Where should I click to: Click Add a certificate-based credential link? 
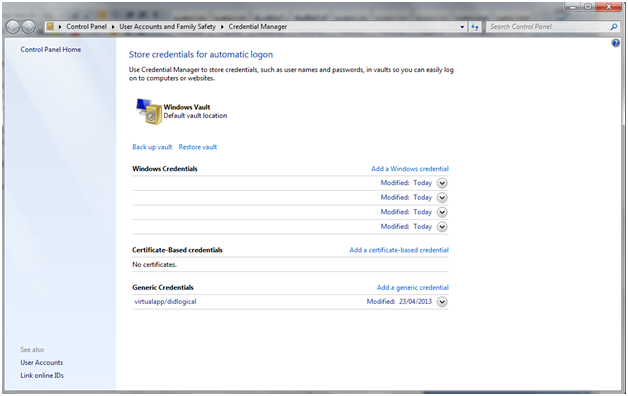(399, 250)
